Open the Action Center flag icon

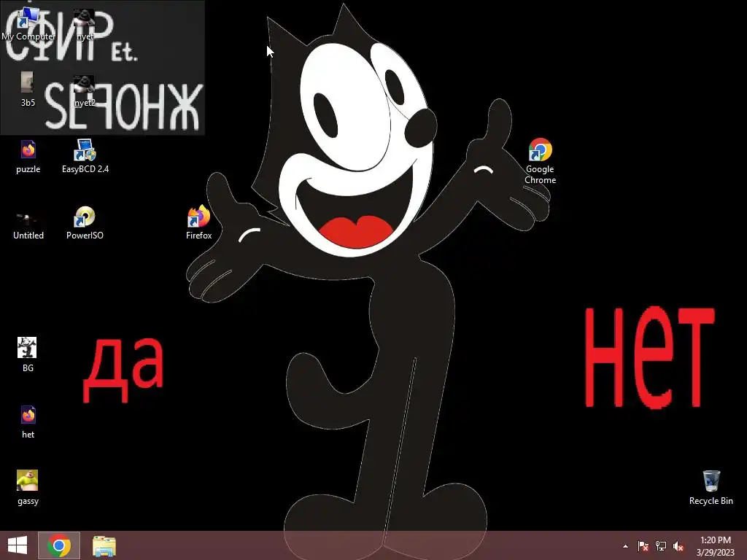tap(643, 546)
